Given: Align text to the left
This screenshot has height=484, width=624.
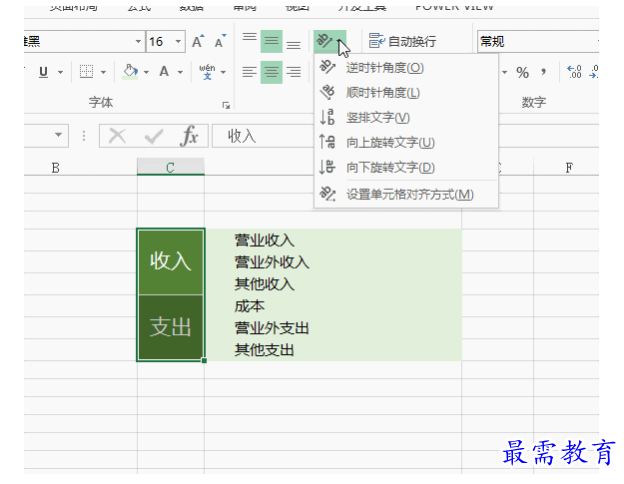Looking at the screenshot, I should [250, 72].
